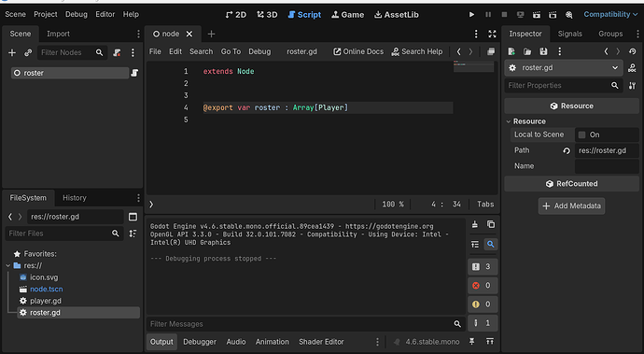Switch to the 3D workspace
This screenshot has height=354, width=644.
(267, 15)
